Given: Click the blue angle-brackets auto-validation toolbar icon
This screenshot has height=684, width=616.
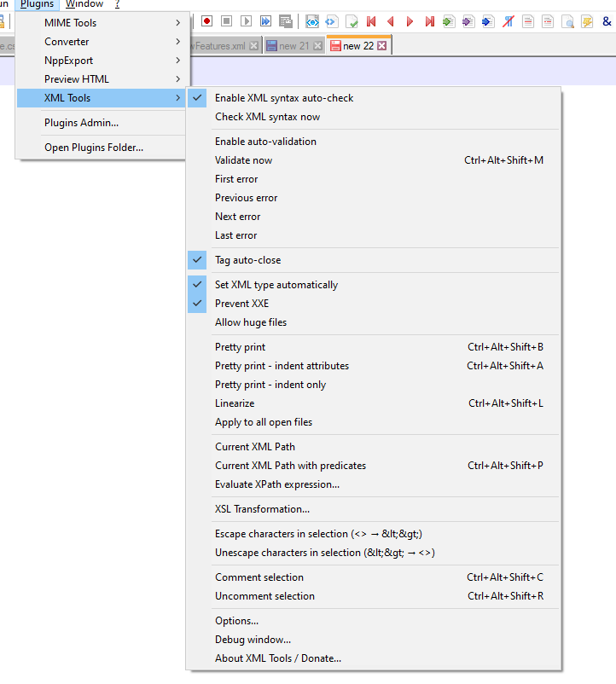Looking at the screenshot, I should pos(331,21).
